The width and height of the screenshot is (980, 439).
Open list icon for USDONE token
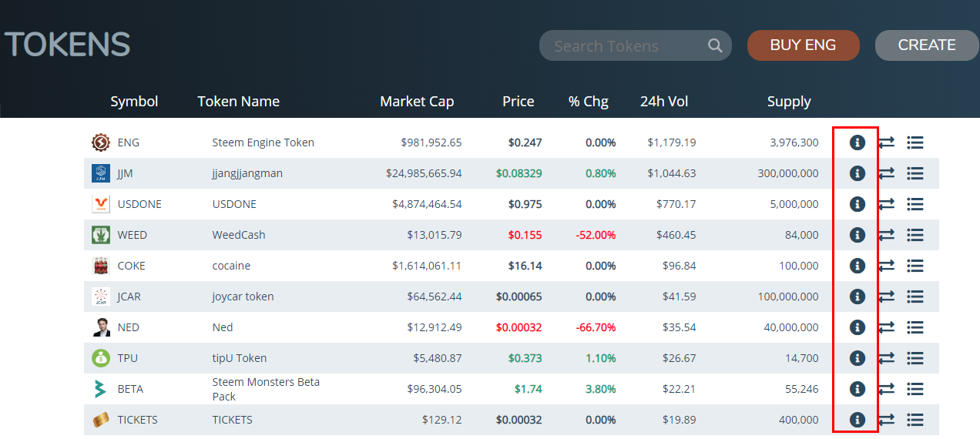[x=915, y=204]
